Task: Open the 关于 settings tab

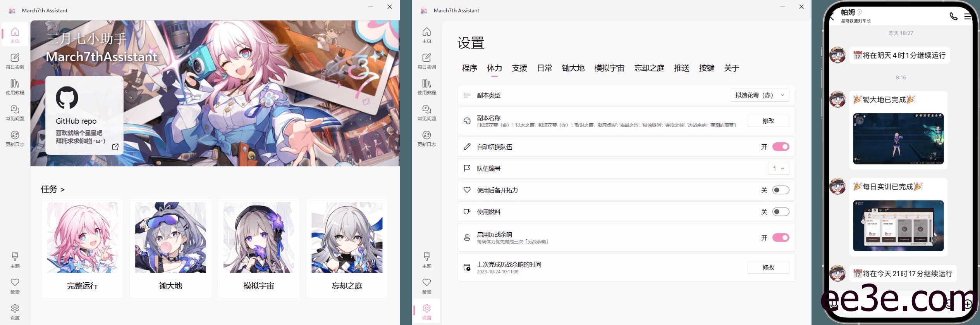Action: click(x=732, y=68)
